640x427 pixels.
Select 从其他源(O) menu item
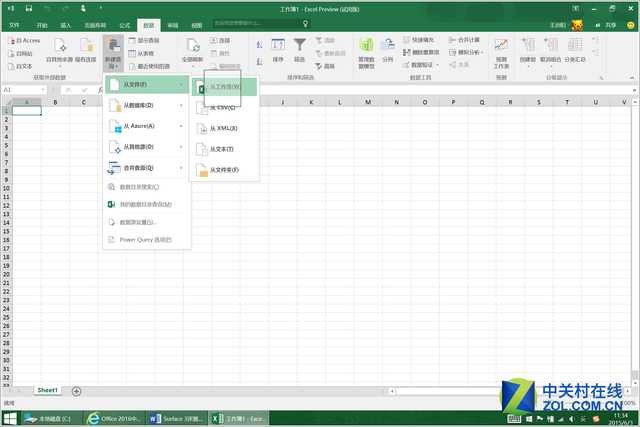[x=147, y=147]
